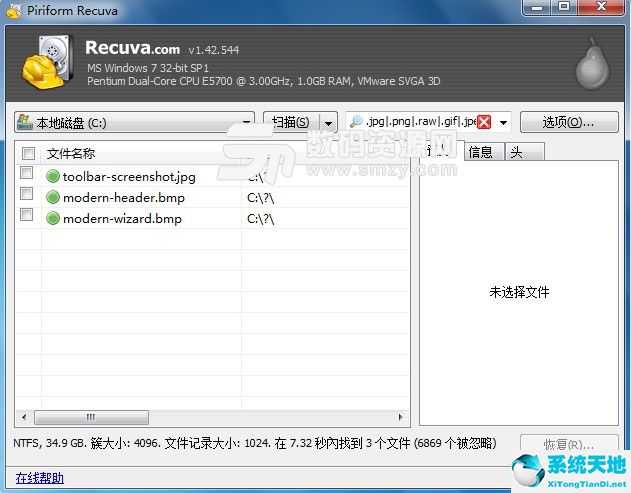The width and height of the screenshot is (631, 493).
Task: Click the horizontal scrollbar thumb
Action: click(91, 417)
